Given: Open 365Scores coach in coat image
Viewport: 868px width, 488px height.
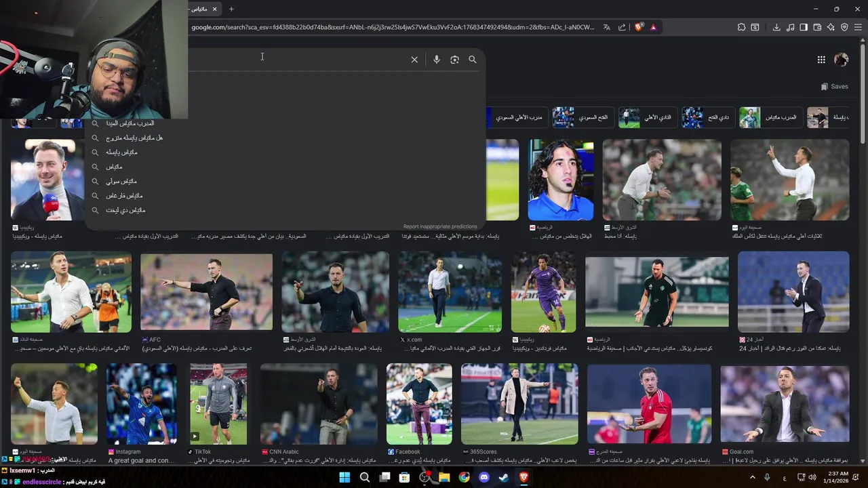Looking at the screenshot, I should click(x=519, y=404).
